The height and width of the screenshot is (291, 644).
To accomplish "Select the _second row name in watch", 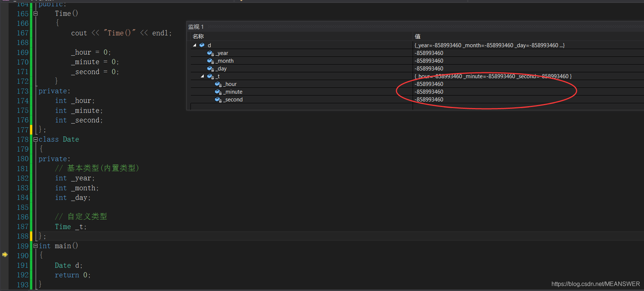I will pyautogui.click(x=233, y=100).
